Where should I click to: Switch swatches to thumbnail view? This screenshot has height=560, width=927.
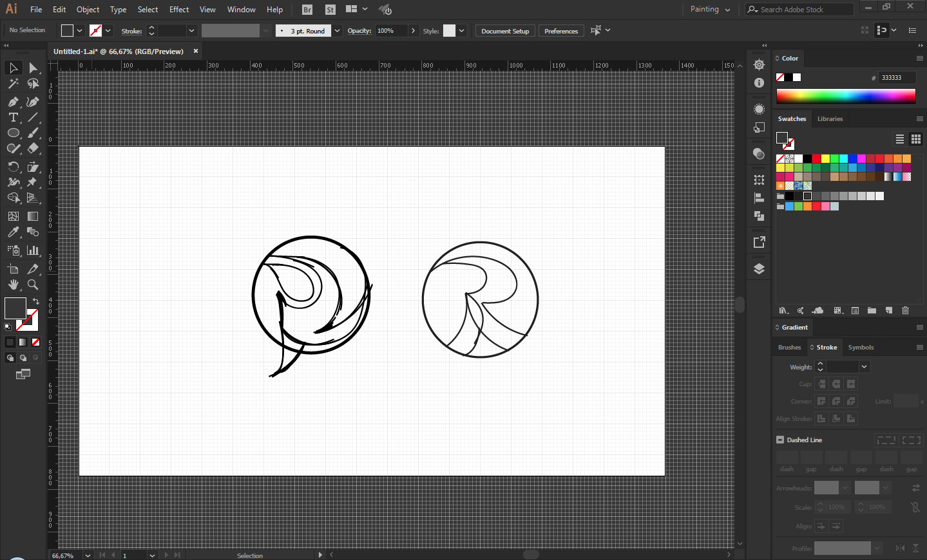(x=915, y=139)
